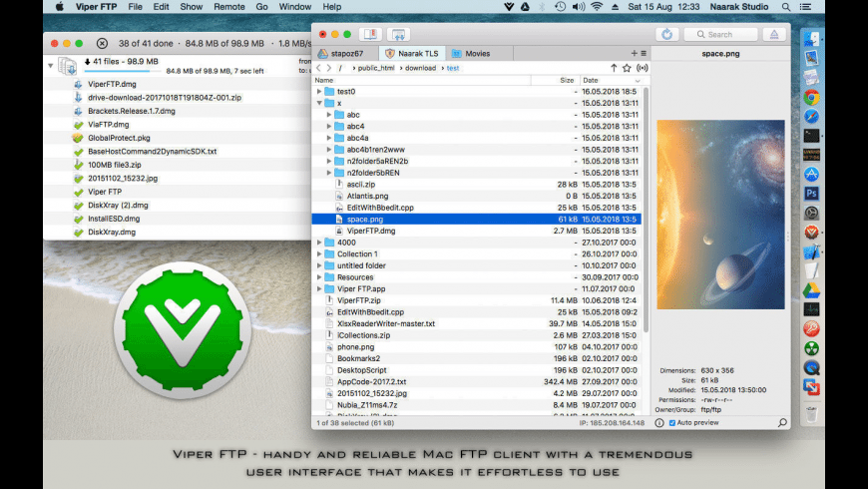Viewport: 868px width, 489px height.
Task: Expand the abc4 folder
Action: [329, 127]
